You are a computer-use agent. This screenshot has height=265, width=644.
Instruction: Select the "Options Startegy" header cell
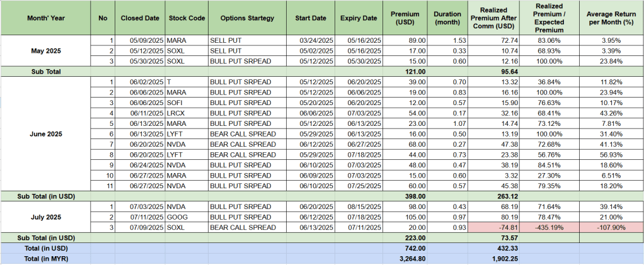pyautogui.click(x=247, y=18)
